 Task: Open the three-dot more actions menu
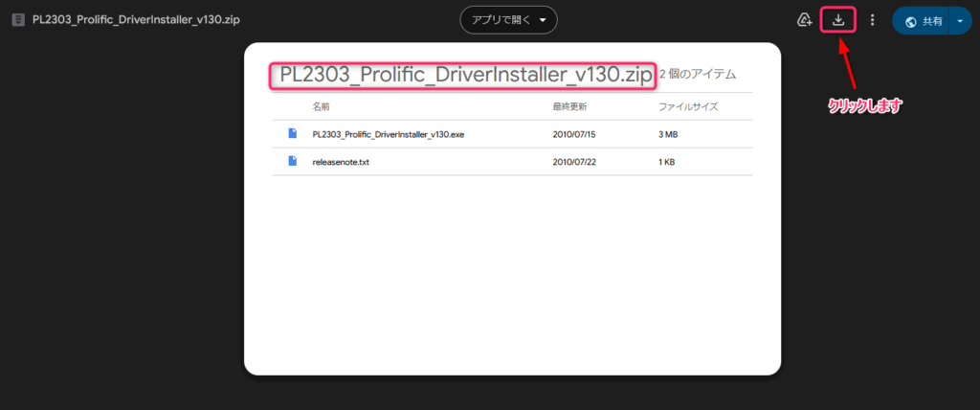point(873,20)
